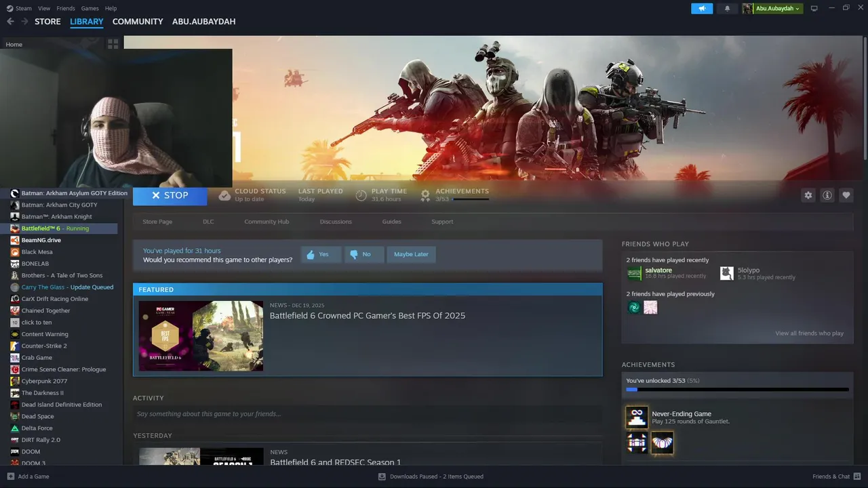868x488 pixels.
Task: Click Friends & Chat in the bottom bar
Action: click(x=831, y=476)
